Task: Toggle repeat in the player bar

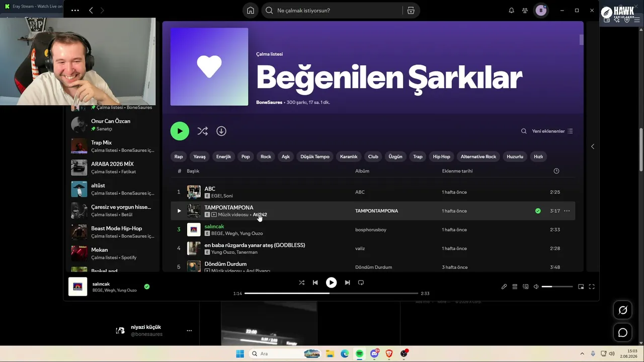Action: point(361,283)
